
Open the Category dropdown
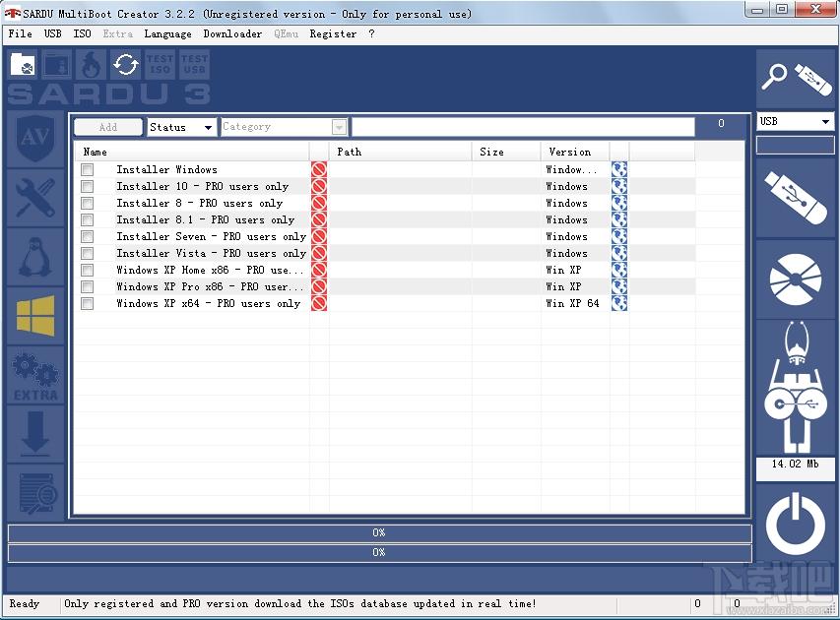(x=284, y=127)
